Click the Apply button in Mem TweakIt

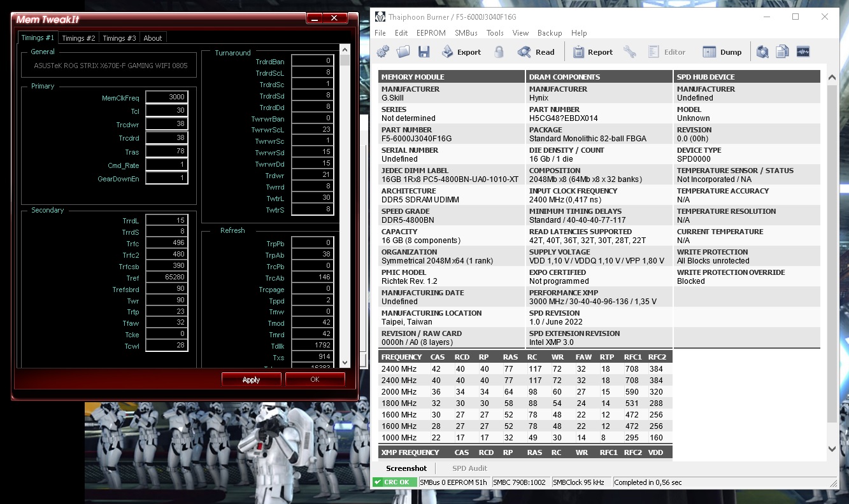click(x=251, y=379)
